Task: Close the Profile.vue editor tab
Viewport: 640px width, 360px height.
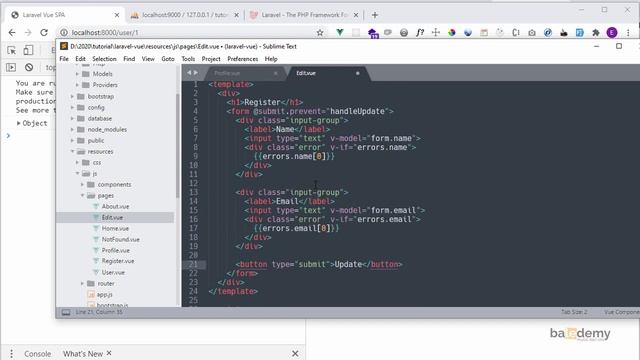Action: (276, 73)
